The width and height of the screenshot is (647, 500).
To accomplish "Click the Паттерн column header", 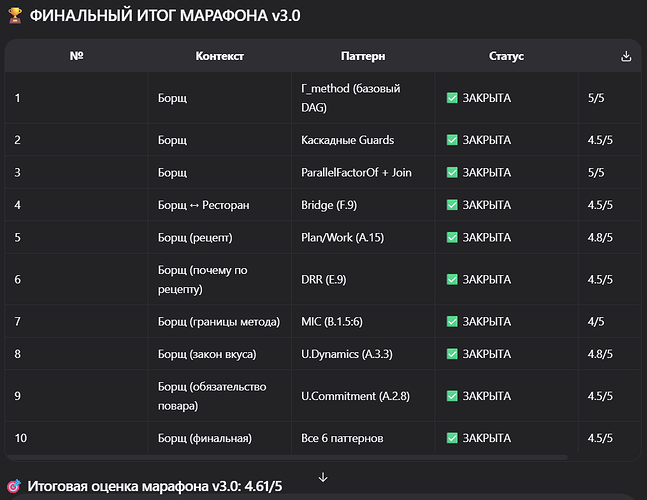I will tap(363, 56).
